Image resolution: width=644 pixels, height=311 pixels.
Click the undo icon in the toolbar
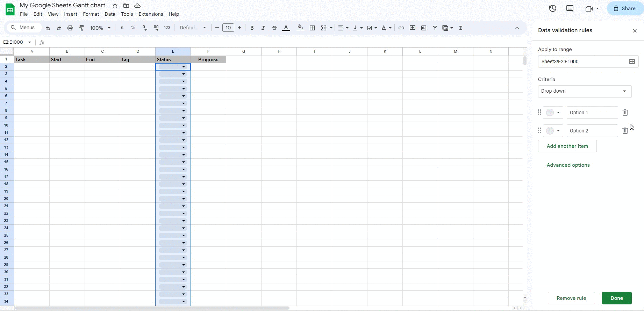click(x=48, y=28)
